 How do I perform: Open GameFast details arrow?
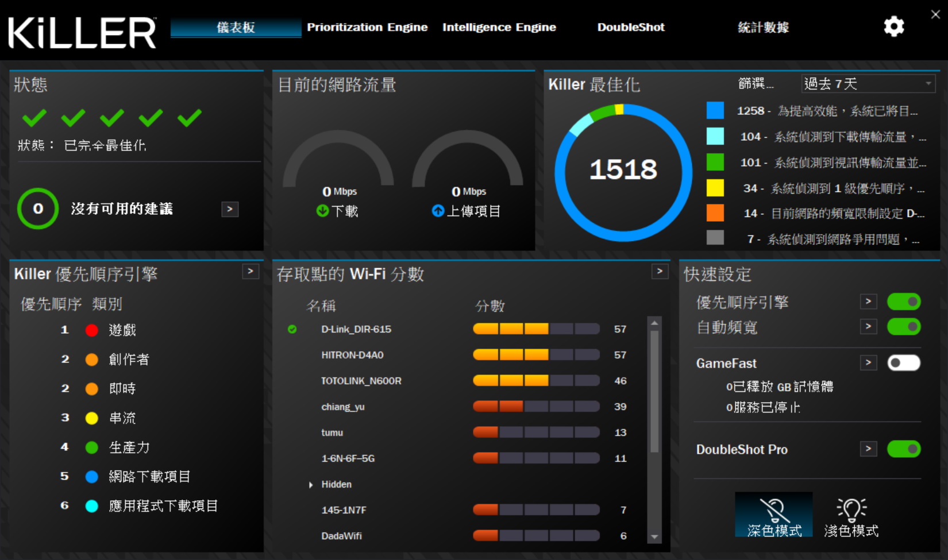869,363
